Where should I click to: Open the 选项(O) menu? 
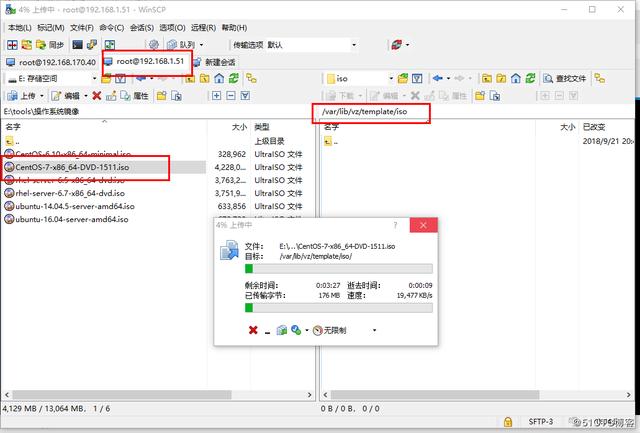coord(172,28)
